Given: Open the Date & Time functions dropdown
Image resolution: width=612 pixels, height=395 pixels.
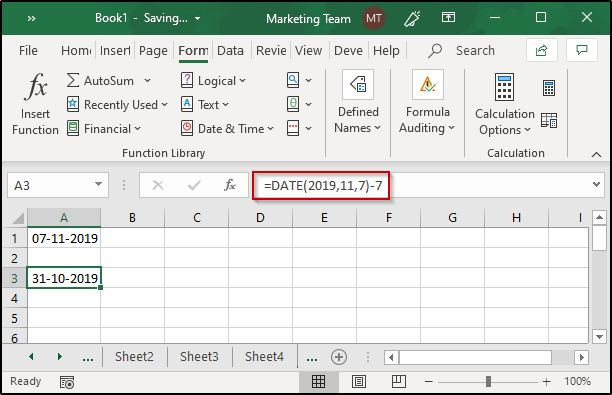Looking at the screenshot, I should [x=227, y=128].
